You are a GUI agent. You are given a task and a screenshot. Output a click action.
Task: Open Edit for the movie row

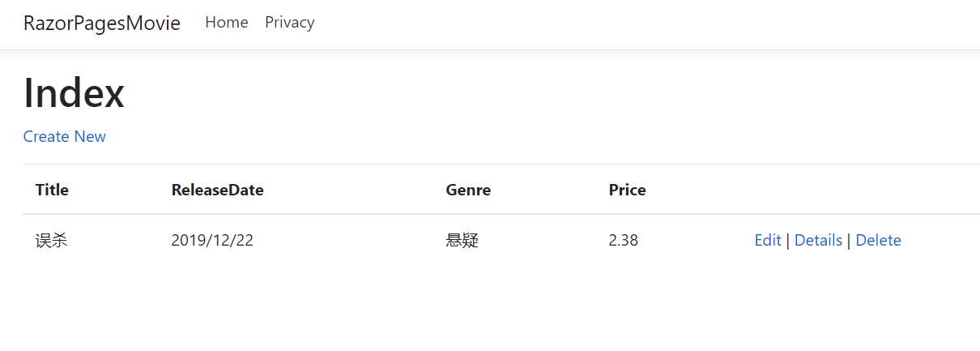pos(768,240)
